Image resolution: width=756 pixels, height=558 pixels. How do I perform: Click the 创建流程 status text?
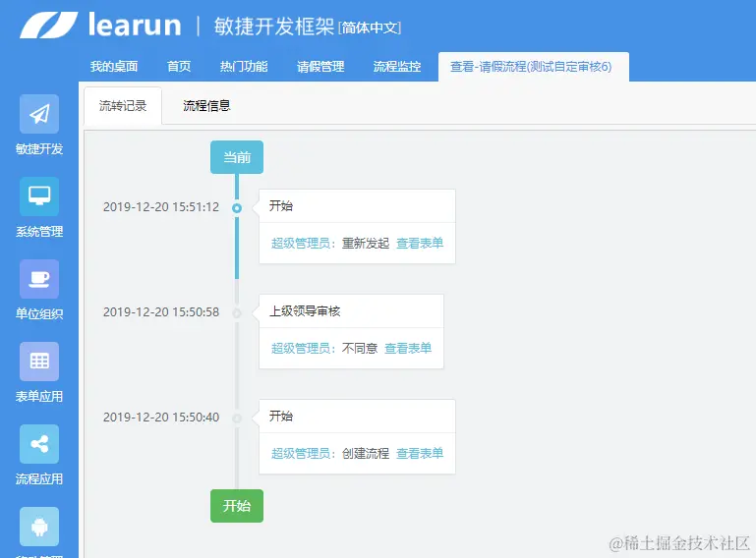366,453
